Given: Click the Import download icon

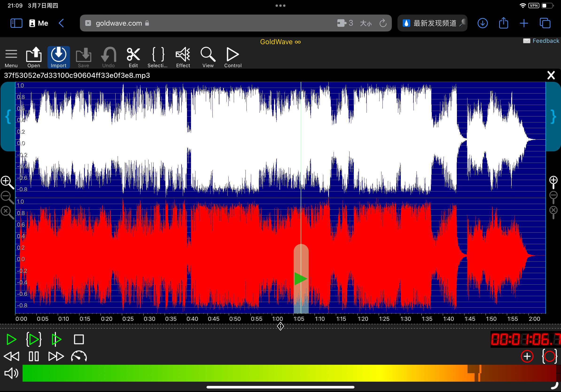Looking at the screenshot, I should (58, 55).
